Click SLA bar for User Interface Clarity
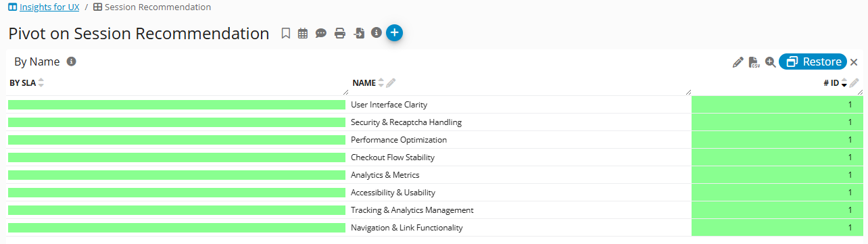The height and width of the screenshot is (244, 868). click(x=176, y=105)
